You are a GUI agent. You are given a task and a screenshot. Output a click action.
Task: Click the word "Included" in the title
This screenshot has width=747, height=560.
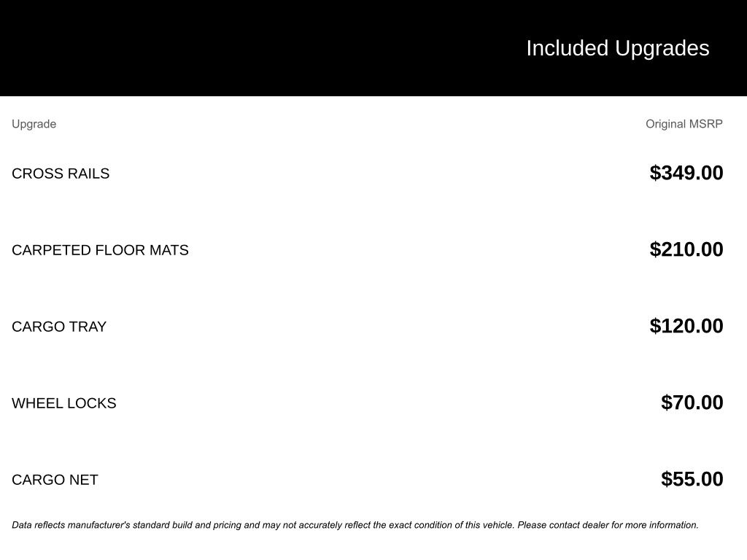pyautogui.click(x=568, y=48)
